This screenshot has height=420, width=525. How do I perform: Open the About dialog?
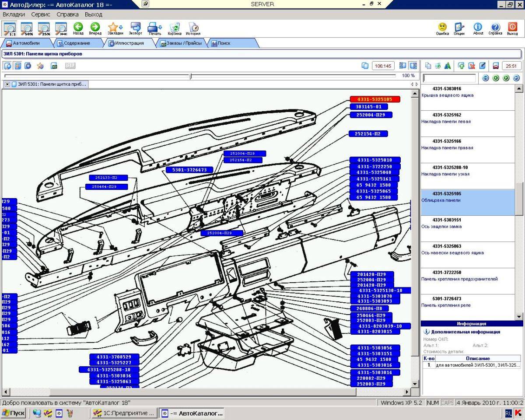[x=478, y=28]
